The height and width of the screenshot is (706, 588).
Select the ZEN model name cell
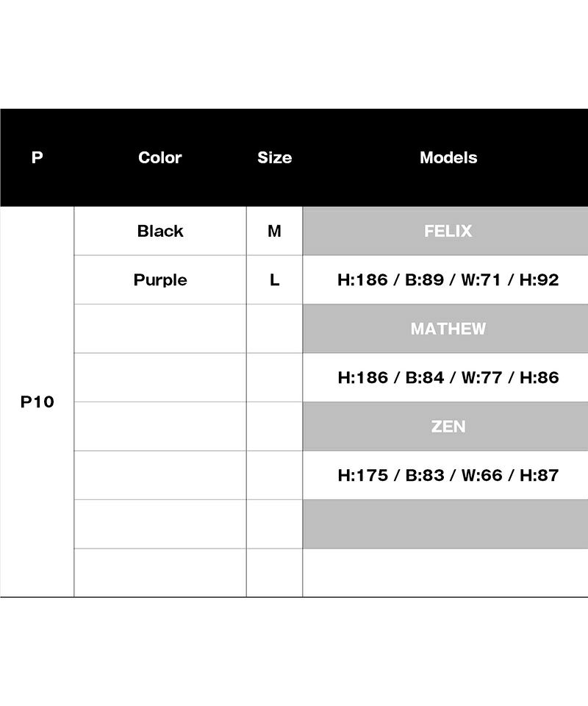[x=448, y=427]
